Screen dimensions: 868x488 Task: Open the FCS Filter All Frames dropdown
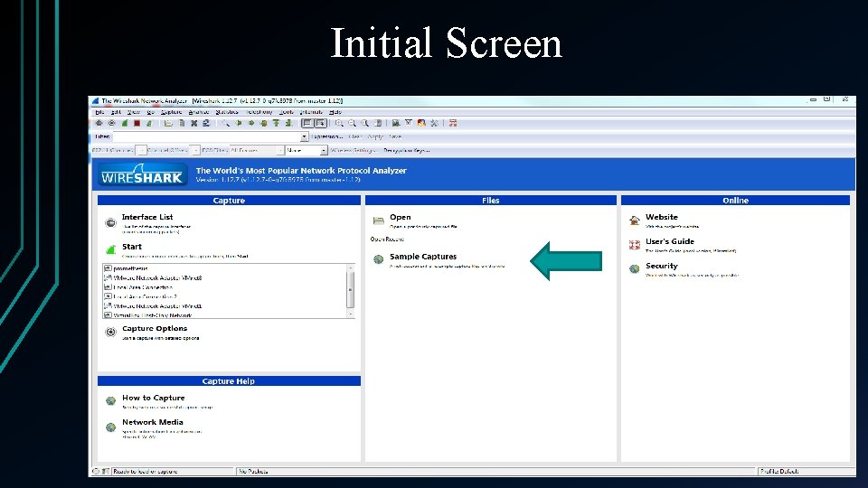point(257,151)
